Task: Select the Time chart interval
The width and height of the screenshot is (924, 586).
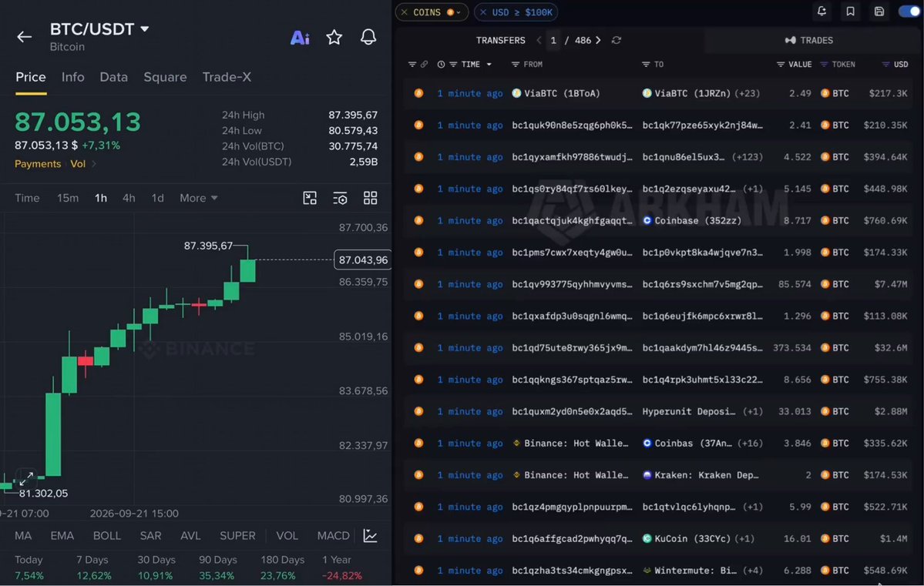Action: (27, 198)
